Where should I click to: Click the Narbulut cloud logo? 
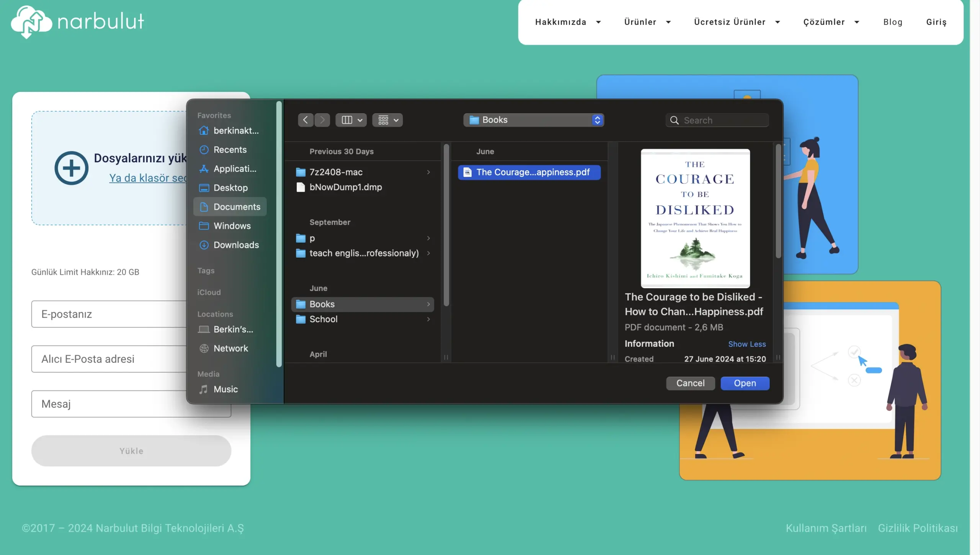(31, 22)
